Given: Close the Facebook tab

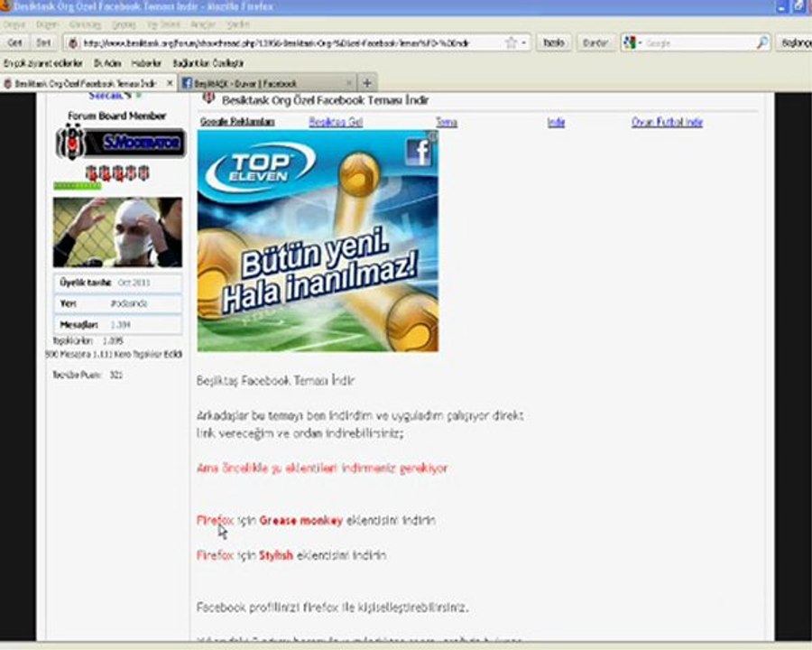Looking at the screenshot, I should (x=349, y=83).
